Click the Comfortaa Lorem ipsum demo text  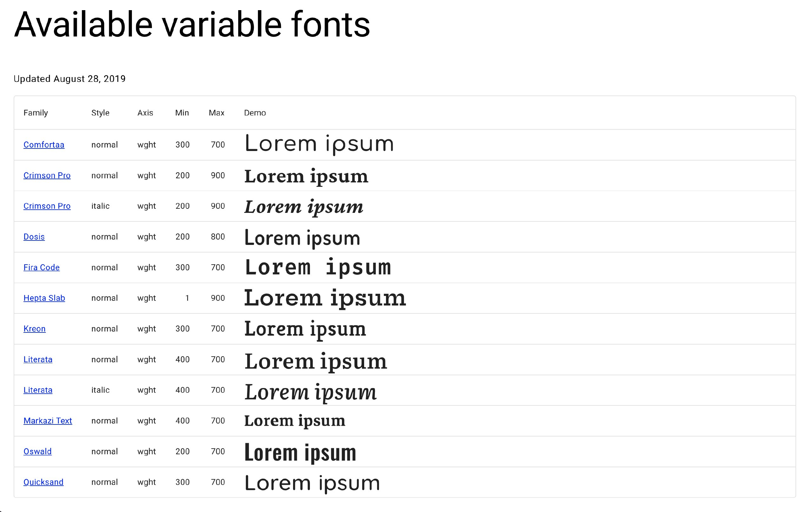point(319,144)
